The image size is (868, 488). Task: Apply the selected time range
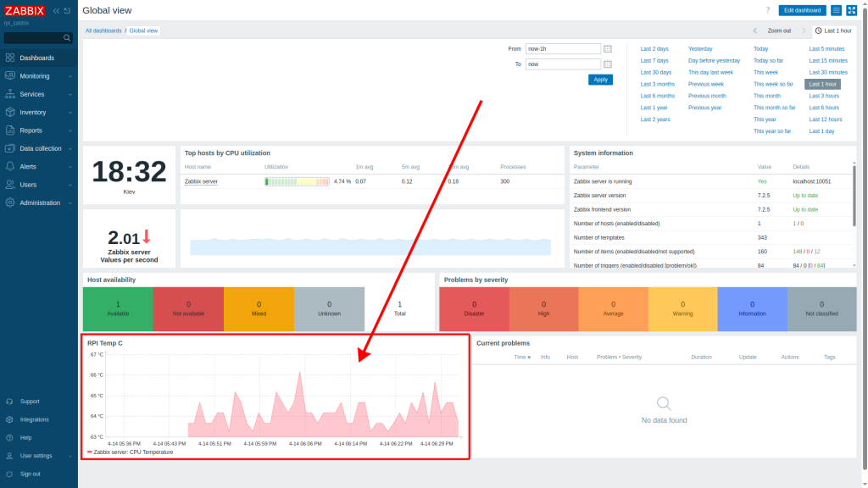[601, 80]
